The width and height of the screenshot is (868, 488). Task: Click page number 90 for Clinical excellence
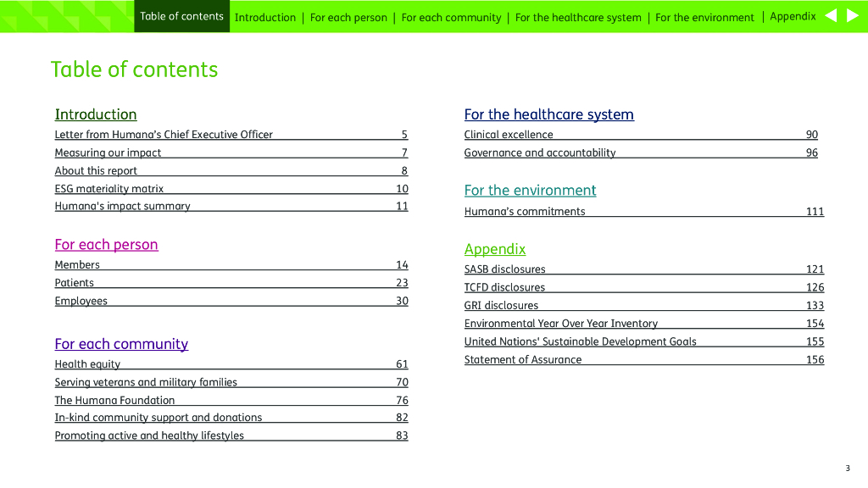pyautogui.click(x=811, y=135)
